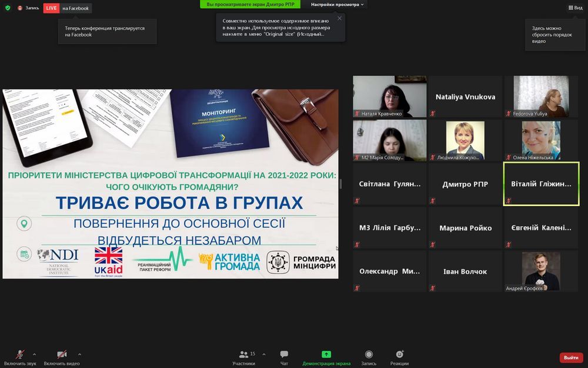Open the Chat (Чат) icon

pyautogui.click(x=284, y=354)
